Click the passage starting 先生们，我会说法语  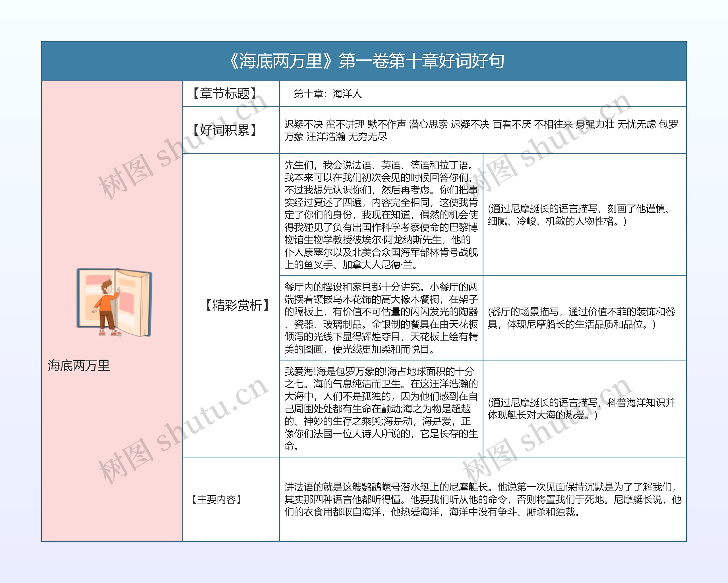[381, 215]
